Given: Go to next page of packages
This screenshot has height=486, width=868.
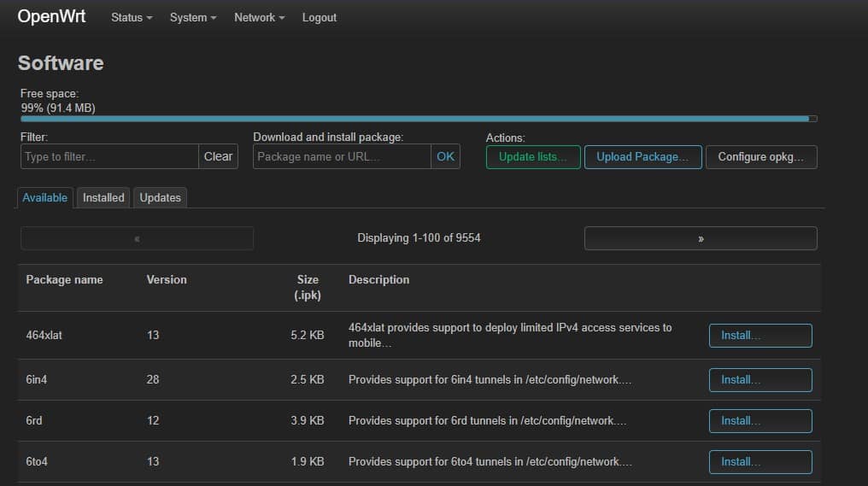Looking at the screenshot, I should (x=701, y=238).
